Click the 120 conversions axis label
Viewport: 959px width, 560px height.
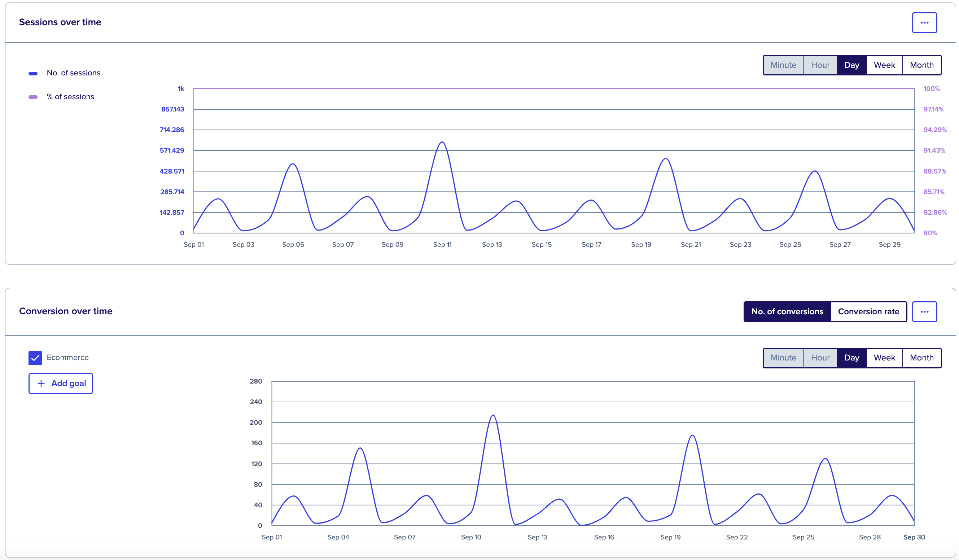(257, 464)
